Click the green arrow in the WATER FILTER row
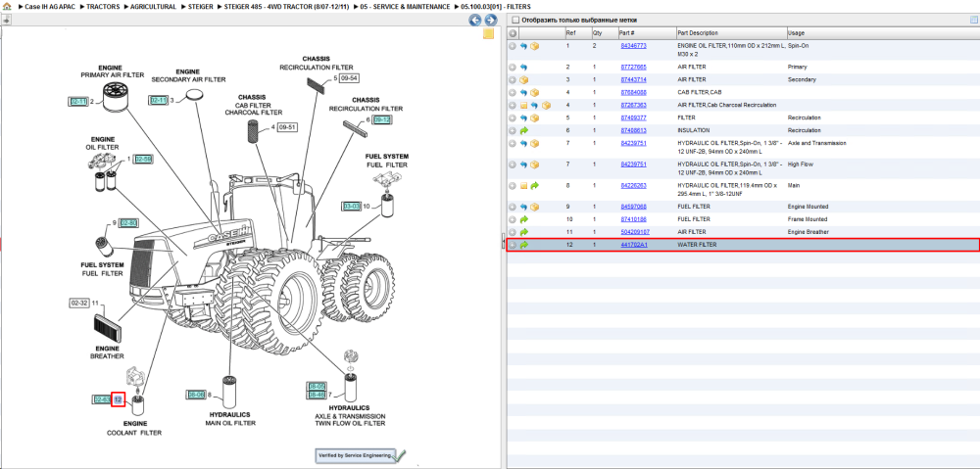The image size is (980, 469). [523, 246]
